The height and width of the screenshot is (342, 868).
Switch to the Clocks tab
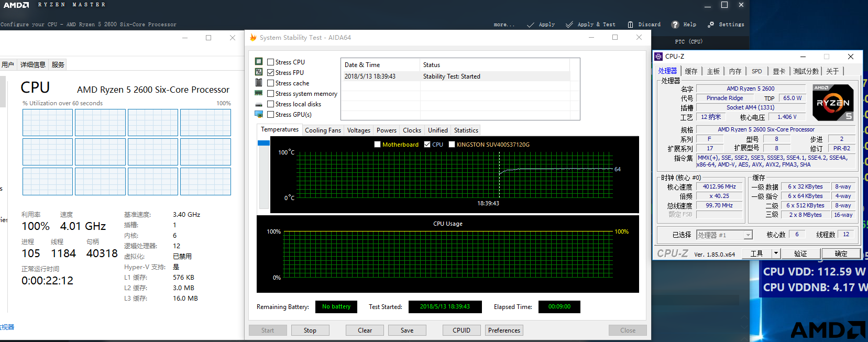412,130
